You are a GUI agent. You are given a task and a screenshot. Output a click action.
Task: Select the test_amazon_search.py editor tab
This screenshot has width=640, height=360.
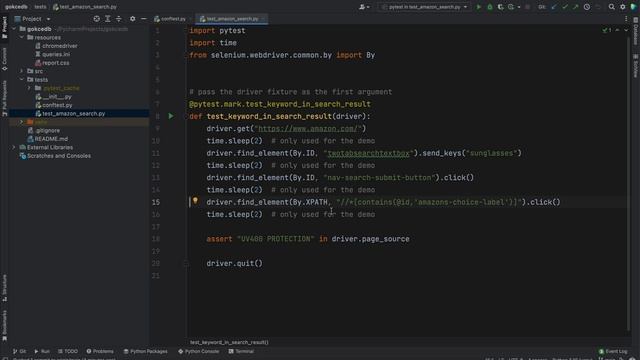[231, 19]
